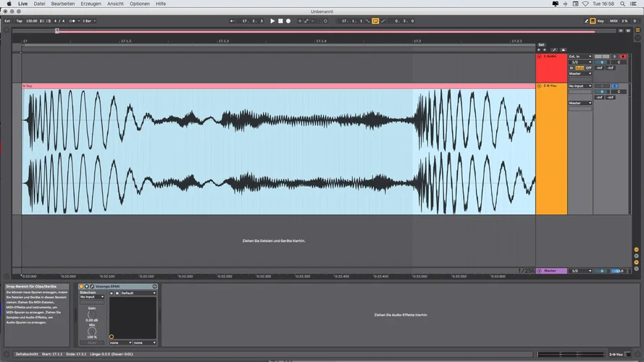Arm the 1 Audio track for recording
644x362 pixels.
[x=623, y=56]
